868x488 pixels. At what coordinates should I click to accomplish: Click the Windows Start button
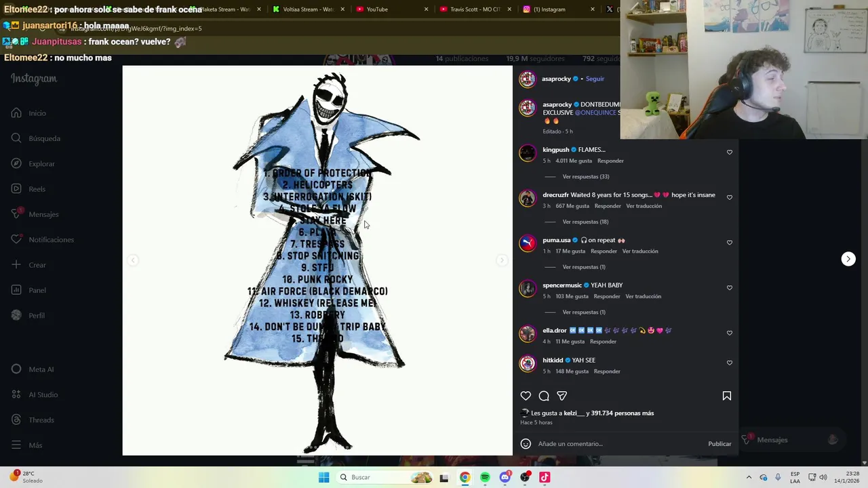(324, 478)
